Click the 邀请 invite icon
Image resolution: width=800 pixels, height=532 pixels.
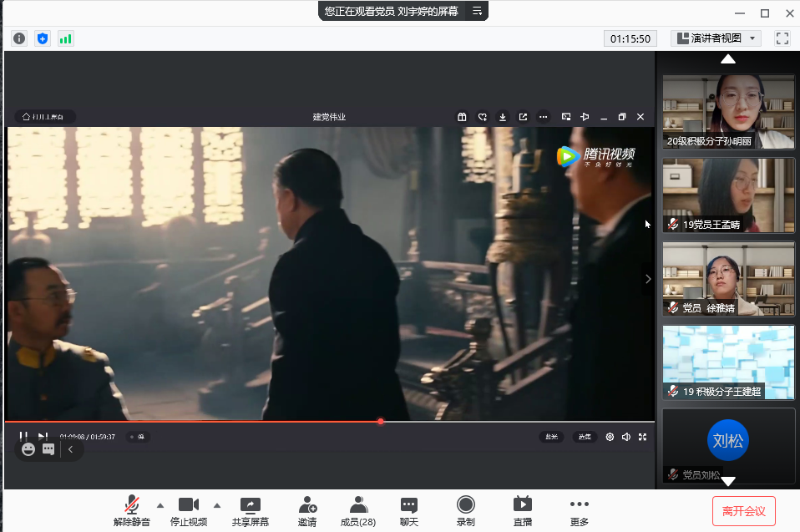(307, 504)
